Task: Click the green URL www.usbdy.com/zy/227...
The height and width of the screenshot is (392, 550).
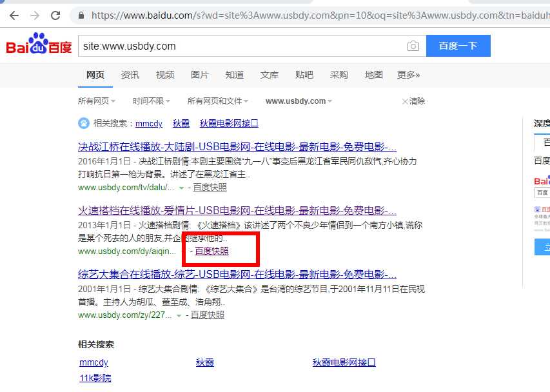Action: pos(125,315)
